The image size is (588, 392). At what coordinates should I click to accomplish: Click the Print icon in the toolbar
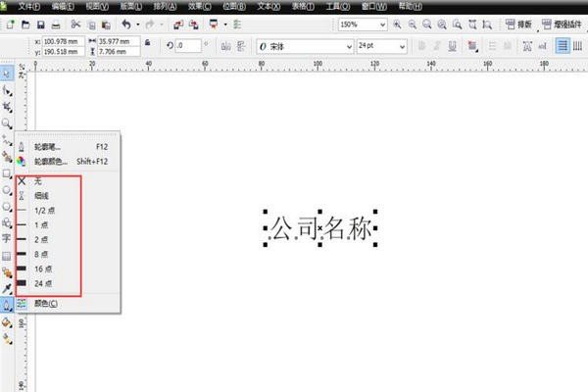[56, 24]
